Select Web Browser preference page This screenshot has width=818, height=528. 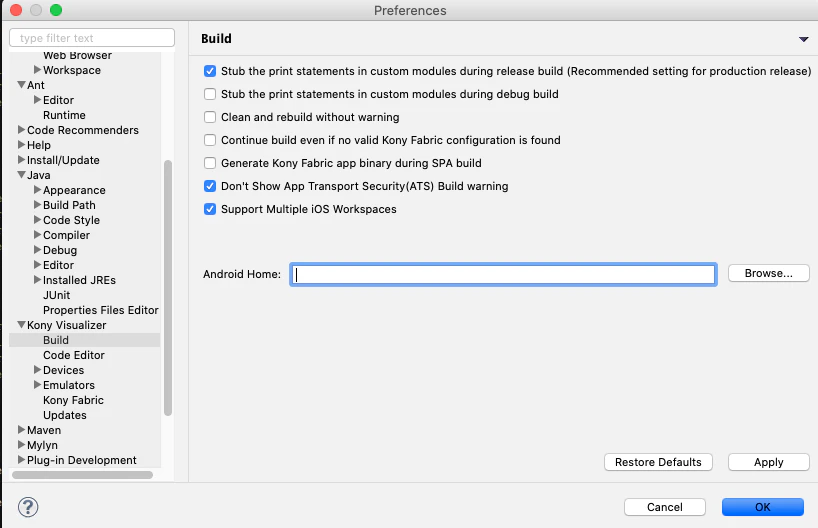click(x=77, y=55)
